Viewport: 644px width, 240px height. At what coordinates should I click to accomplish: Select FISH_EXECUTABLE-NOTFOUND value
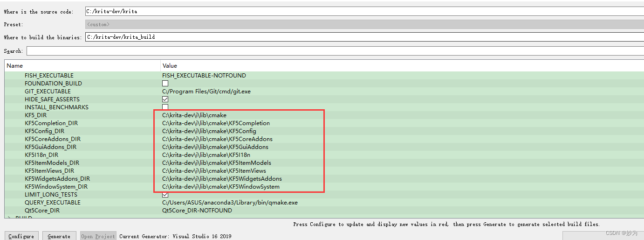pos(204,76)
